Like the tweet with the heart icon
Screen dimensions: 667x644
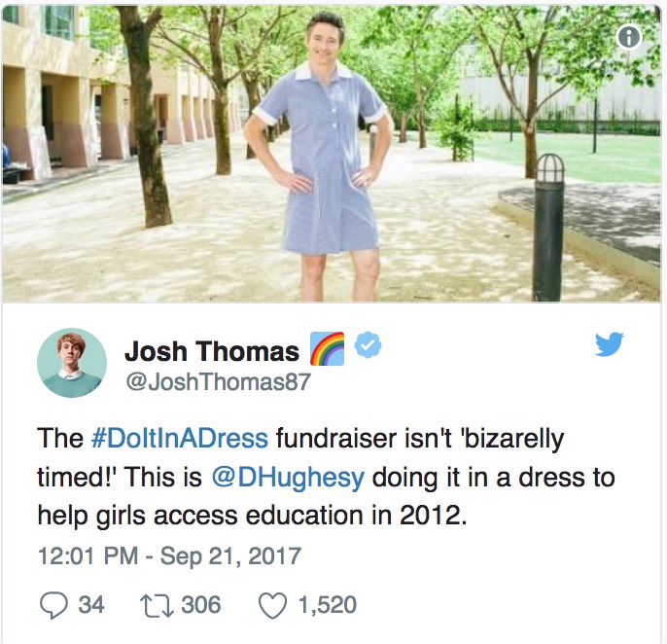[x=272, y=605]
